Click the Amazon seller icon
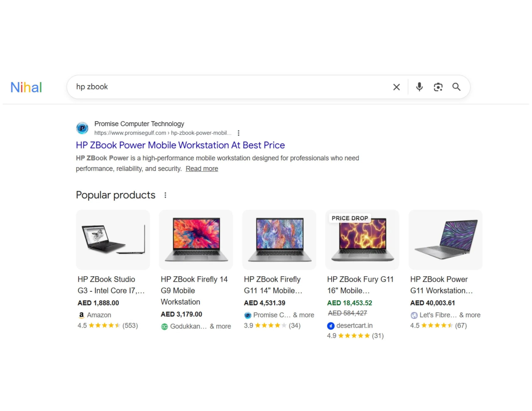Screen dimensions: 532x411 click(81, 315)
